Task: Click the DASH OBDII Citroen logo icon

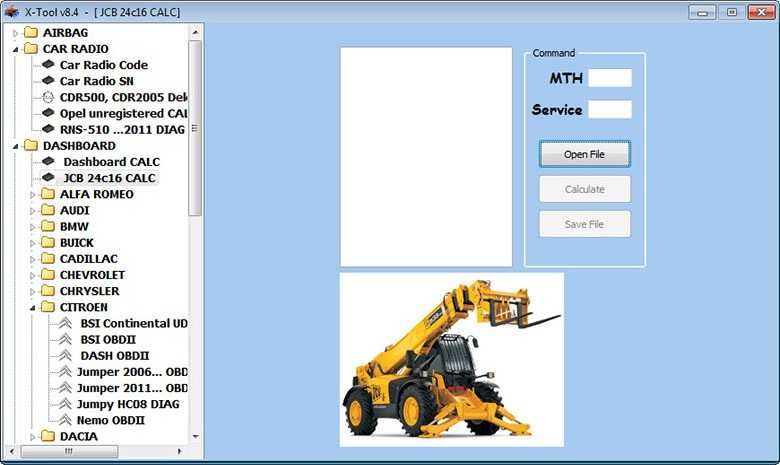Action: pos(65,356)
